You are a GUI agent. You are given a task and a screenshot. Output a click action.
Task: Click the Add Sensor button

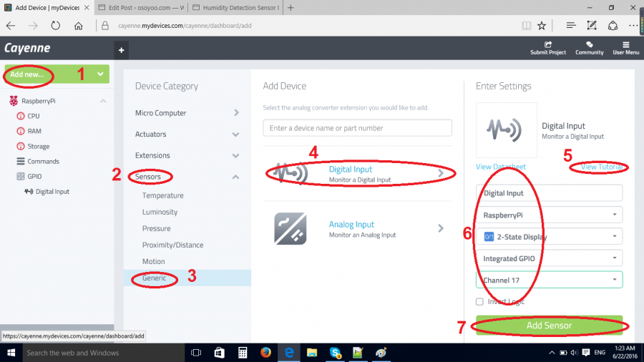click(549, 326)
